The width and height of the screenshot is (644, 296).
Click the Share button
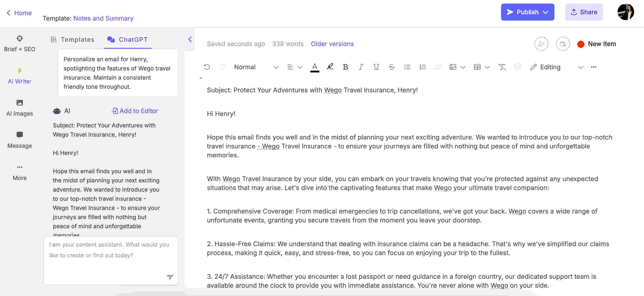click(584, 12)
